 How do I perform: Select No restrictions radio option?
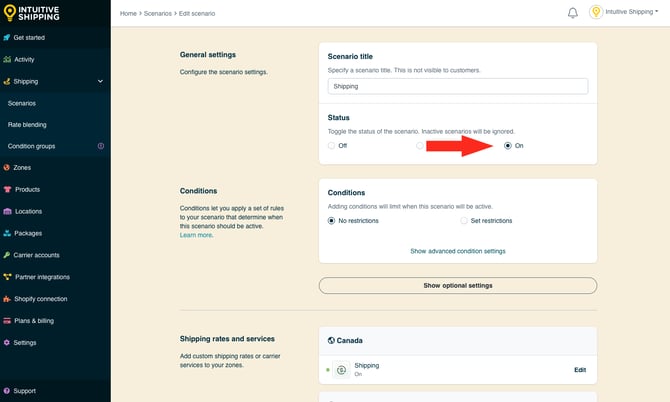click(332, 220)
